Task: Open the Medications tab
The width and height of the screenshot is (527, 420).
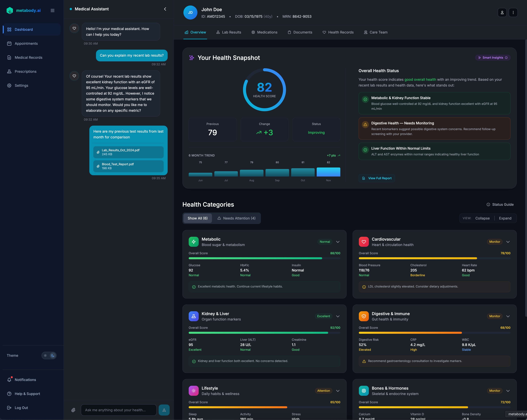Action: pyautogui.click(x=264, y=32)
